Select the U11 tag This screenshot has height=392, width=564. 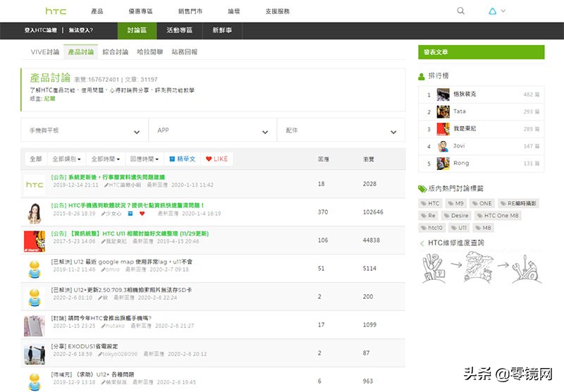click(459, 228)
